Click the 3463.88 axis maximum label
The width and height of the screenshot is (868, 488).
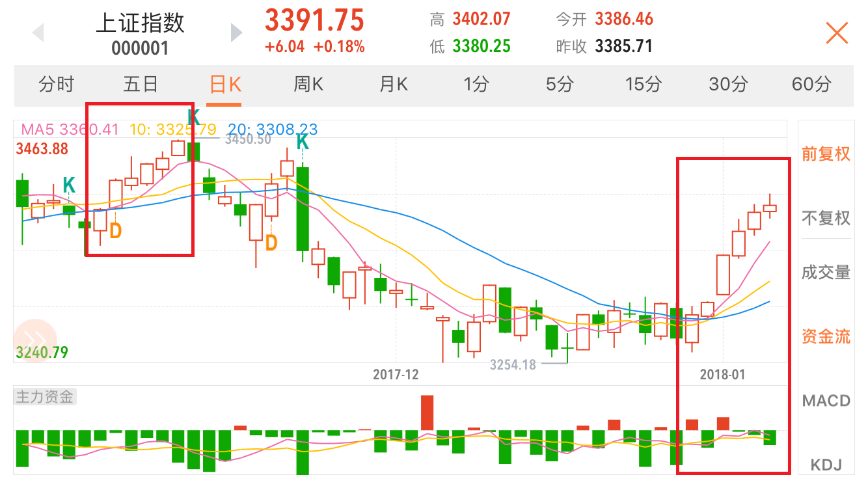tap(42, 149)
